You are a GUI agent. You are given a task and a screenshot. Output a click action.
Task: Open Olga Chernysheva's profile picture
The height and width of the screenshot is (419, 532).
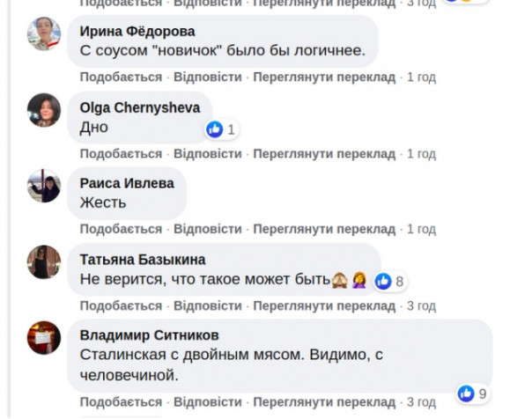click(x=44, y=110)
